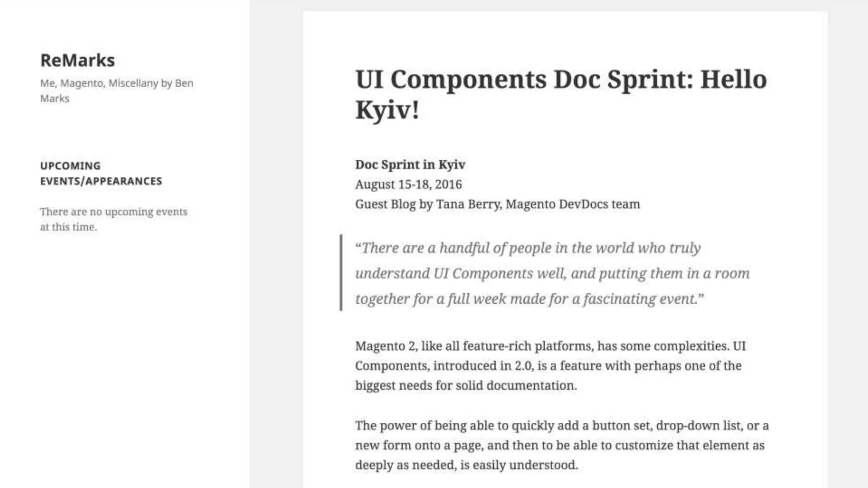
Task: Click the 'August 15-18, 2016' date line
Action: 408,184
